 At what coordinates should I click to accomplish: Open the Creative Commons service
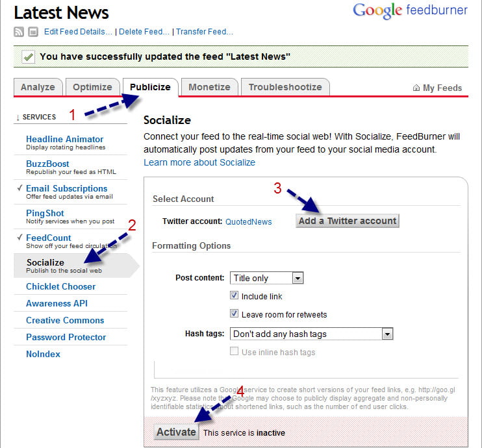65,320
